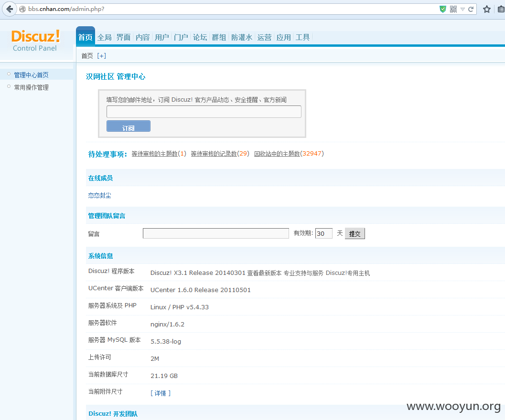Click Discuz!专用主机 link
This screenshot has width=505, height=420.
coord(348,273)
